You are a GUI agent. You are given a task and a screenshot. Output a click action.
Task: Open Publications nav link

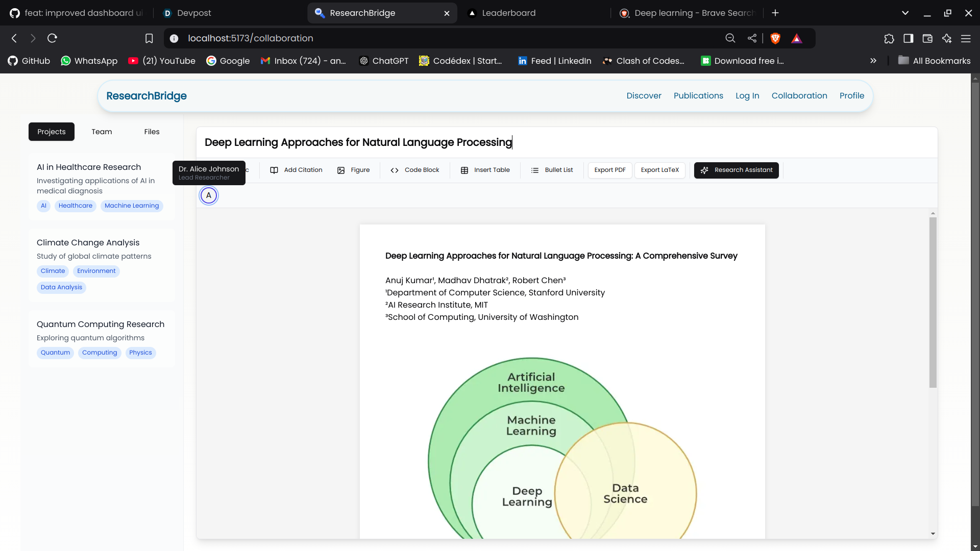pos(698,96)
